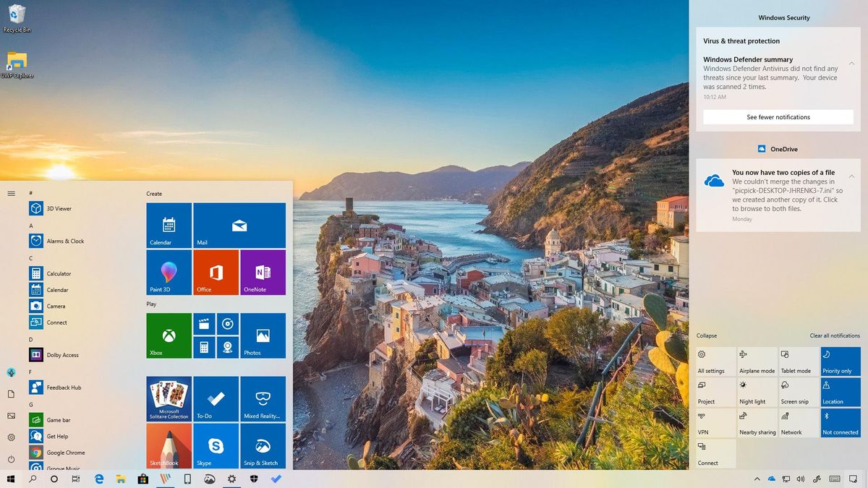Screen dimensions: 868x488
Task: Click the Network quick action tile
Action: click(x=799, y=423)
